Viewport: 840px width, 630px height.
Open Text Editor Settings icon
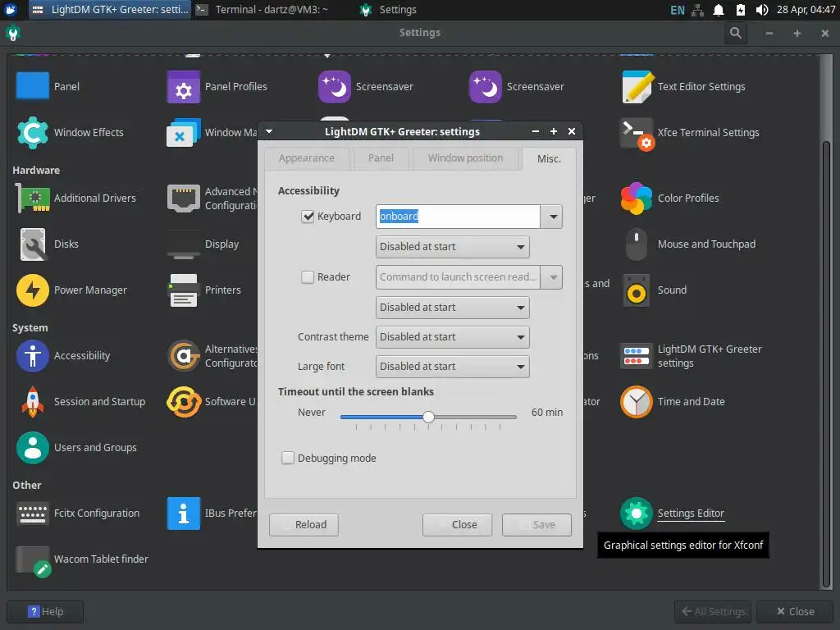click(x=636, y=86)
